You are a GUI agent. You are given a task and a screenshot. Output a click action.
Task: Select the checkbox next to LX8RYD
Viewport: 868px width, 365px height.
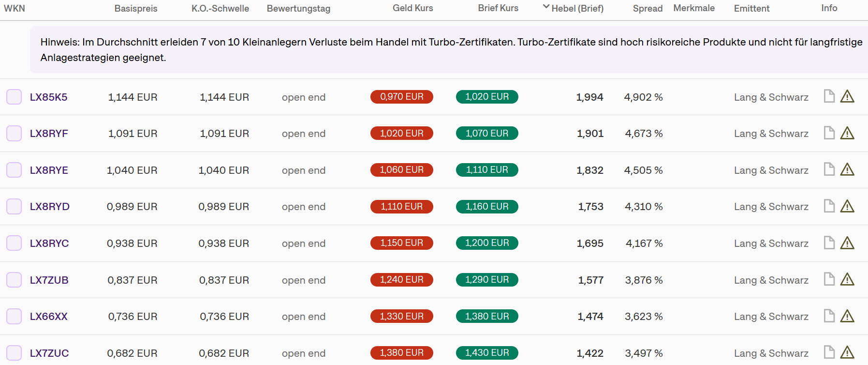pyautogui.click(x=14, y=206)
